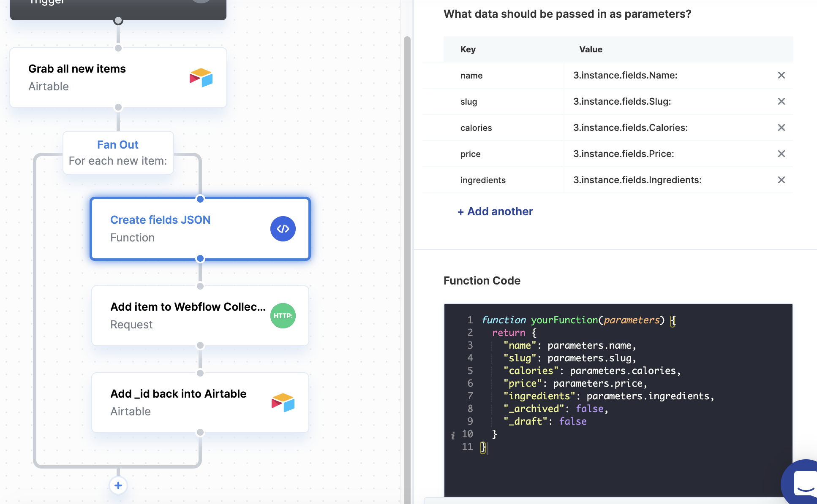The height and width of the screenshot is (504, 817).
Task: Click the code fold marker at line 10
Action: (453, 435)
